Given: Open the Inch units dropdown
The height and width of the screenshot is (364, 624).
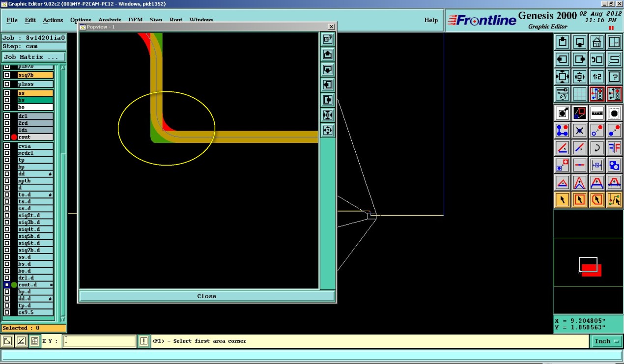Looking at the screenshot, I should tap(608, 341).
